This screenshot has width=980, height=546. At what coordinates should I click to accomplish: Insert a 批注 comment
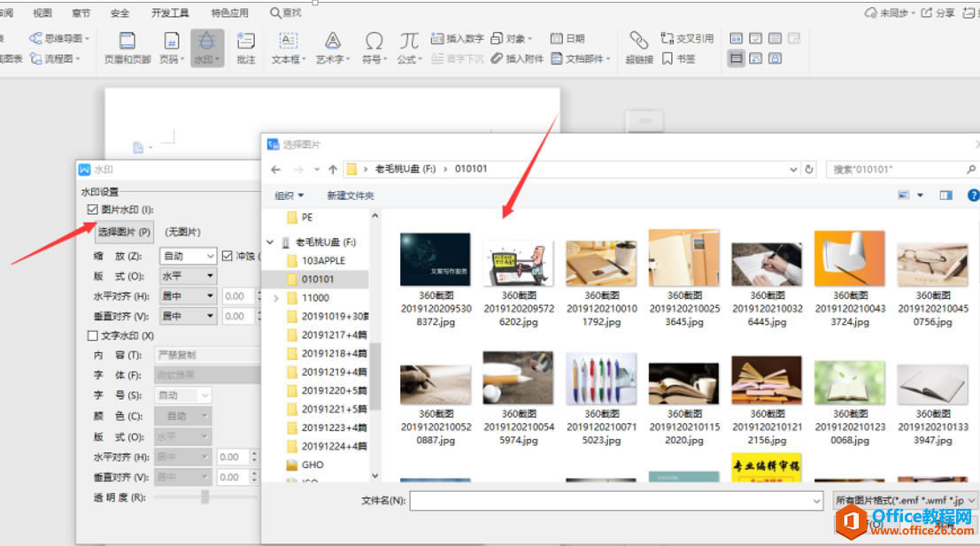pyautogui.click(x=246, y=48)
